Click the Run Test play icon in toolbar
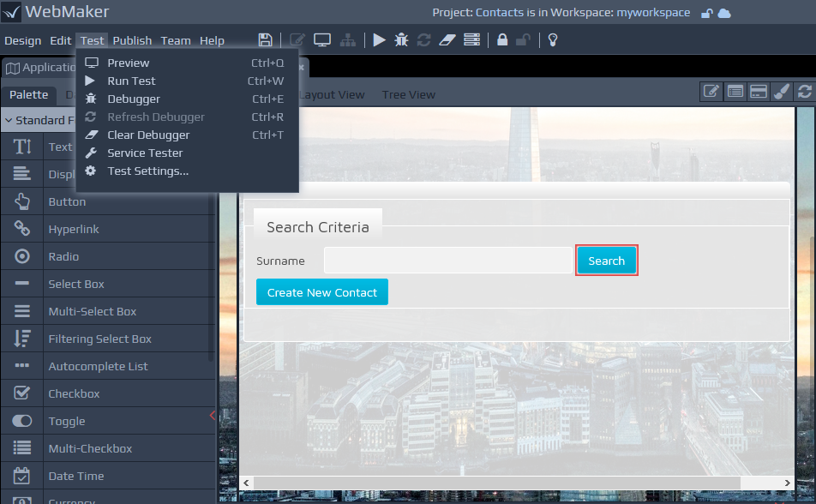The height and width of the screenshot is (504, 816). [x=380, y=40]
